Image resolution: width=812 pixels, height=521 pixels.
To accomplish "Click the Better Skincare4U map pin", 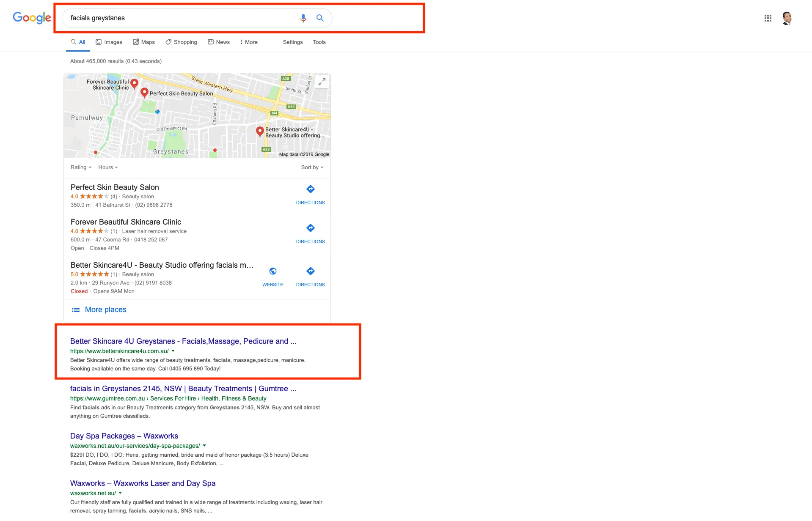I will [x=260, y=132].
